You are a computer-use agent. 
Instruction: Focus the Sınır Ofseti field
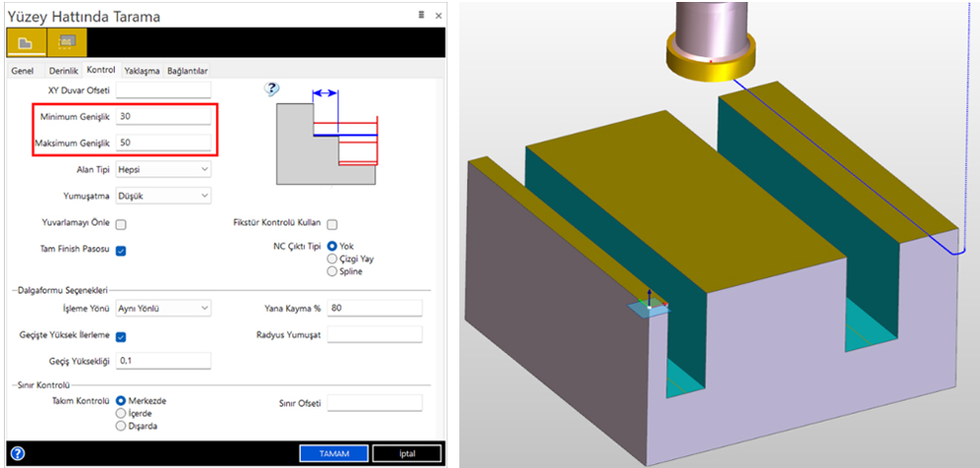(x=374, y=403)
